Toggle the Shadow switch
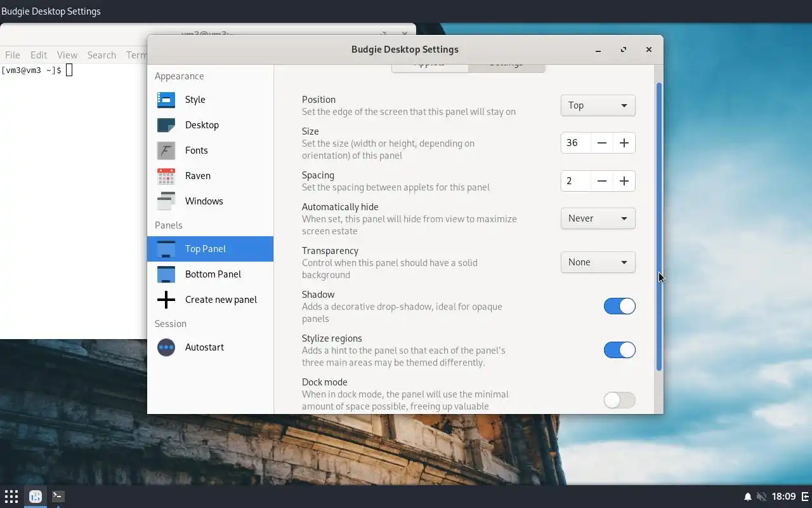 coord(619,306)
